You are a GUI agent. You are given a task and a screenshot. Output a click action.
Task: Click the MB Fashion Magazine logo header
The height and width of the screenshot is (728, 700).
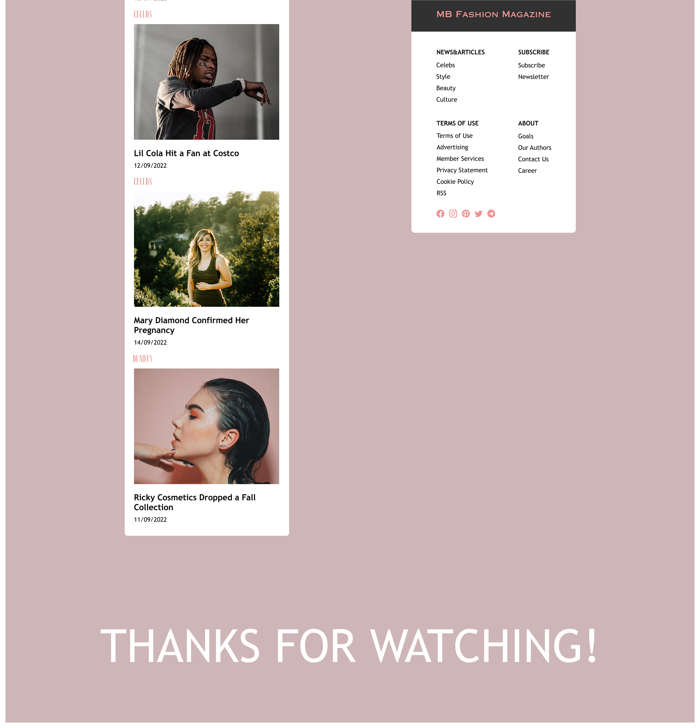493,15
